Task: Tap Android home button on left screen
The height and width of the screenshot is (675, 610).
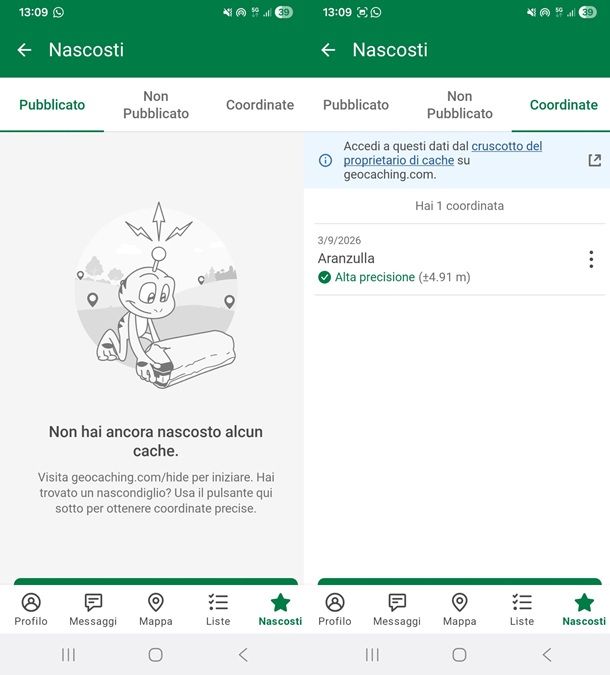Action: coord(155,655)
